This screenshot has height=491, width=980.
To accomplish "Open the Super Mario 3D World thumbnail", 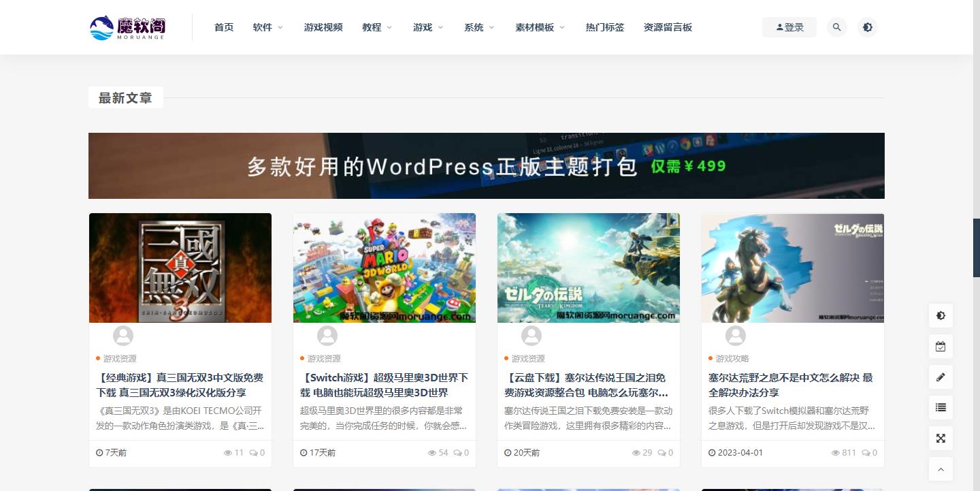I will click(385, 268).
